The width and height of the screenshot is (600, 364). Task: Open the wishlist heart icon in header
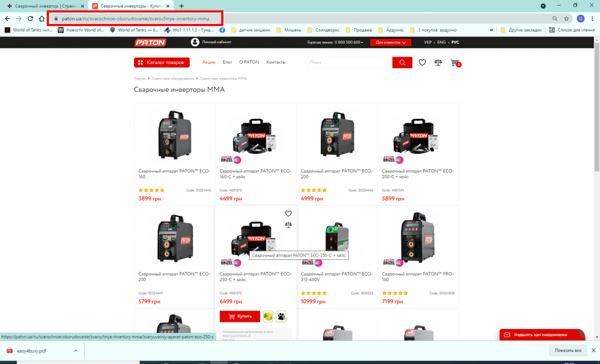coord(422,62)
